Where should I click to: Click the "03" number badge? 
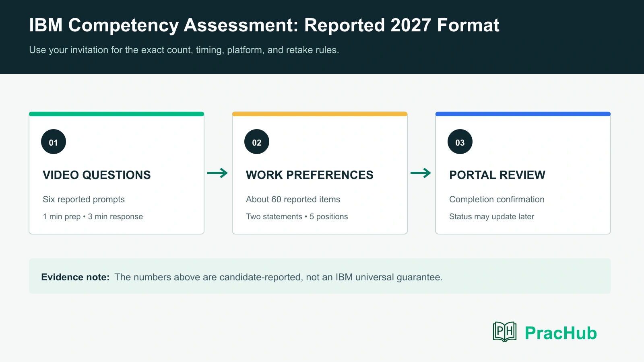[460, 142]
